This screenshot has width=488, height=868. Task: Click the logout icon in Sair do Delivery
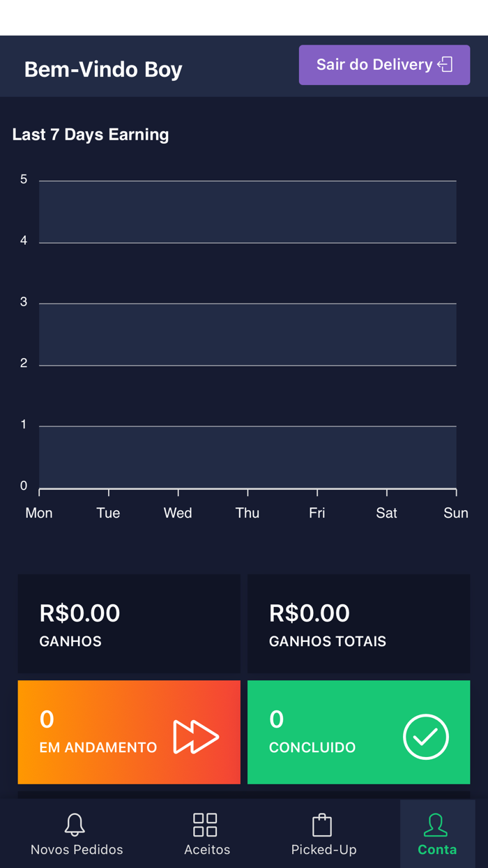pyautogui.click(x=444, y=64)
